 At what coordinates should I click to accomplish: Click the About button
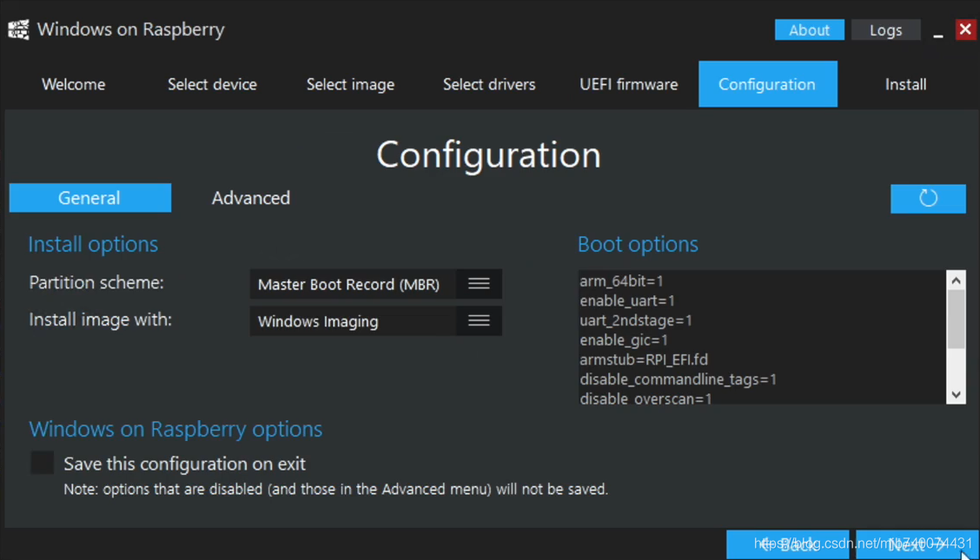809,30
